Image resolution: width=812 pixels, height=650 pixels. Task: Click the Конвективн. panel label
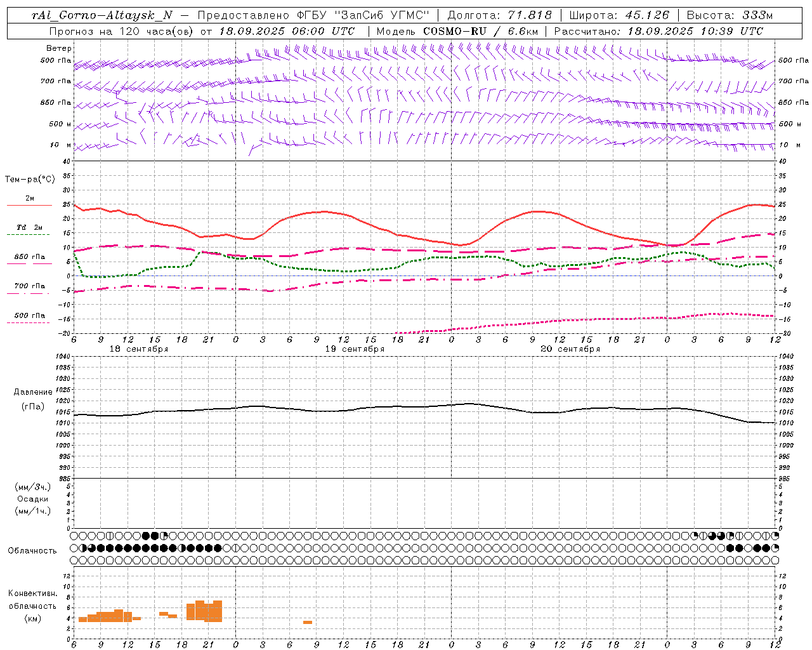click(33, 594)
